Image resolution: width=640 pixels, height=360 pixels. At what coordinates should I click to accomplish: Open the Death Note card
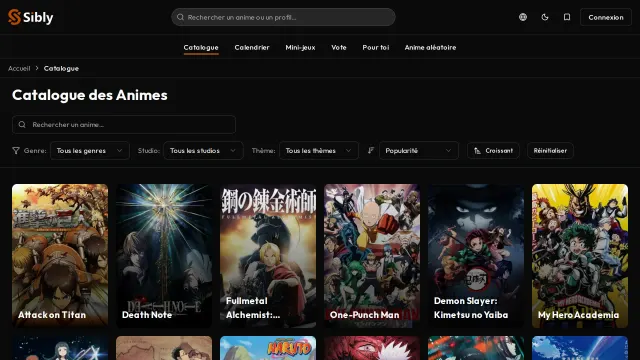coord(164,256)
